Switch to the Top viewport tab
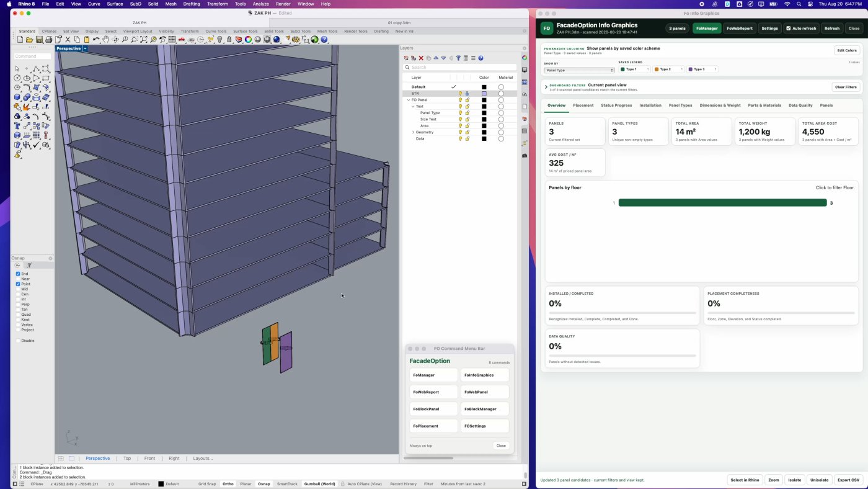This screenshot has width=868, height=489. tap(127, 459)
